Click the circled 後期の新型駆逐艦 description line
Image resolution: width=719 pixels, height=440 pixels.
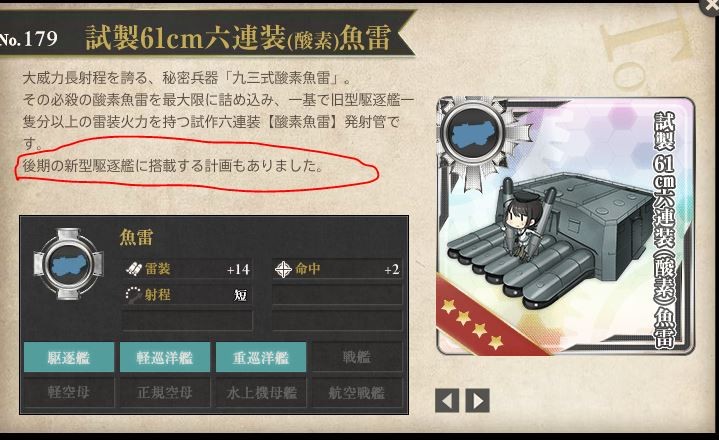coord(173,165)
